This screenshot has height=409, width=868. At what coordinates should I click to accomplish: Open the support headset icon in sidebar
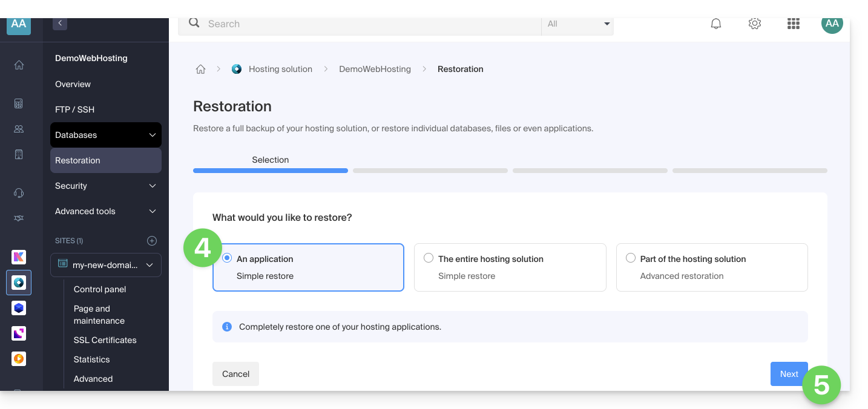[x=19, y=193]
